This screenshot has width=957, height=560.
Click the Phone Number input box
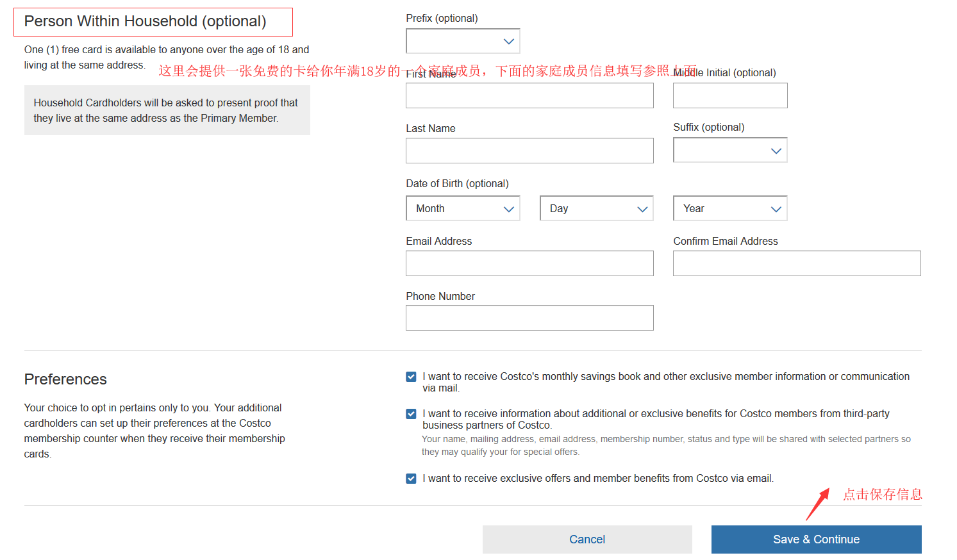point(529,318)
